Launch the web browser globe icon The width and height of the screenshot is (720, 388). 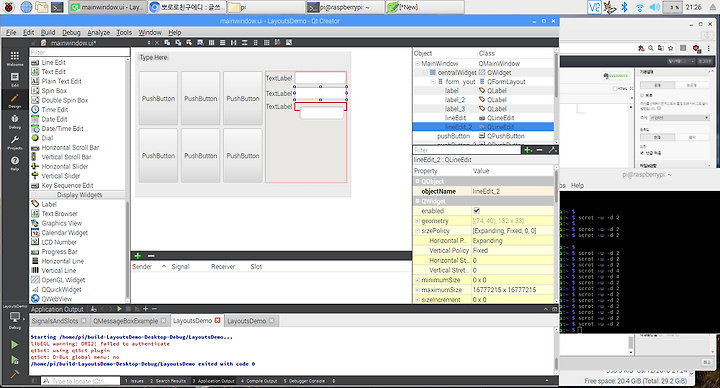[x=26, y=7]
